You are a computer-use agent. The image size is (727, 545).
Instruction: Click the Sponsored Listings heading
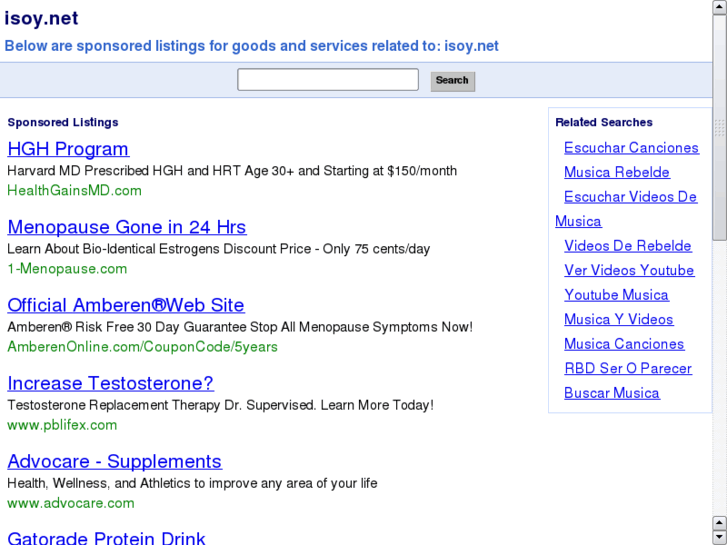click(x=63, y=122)
